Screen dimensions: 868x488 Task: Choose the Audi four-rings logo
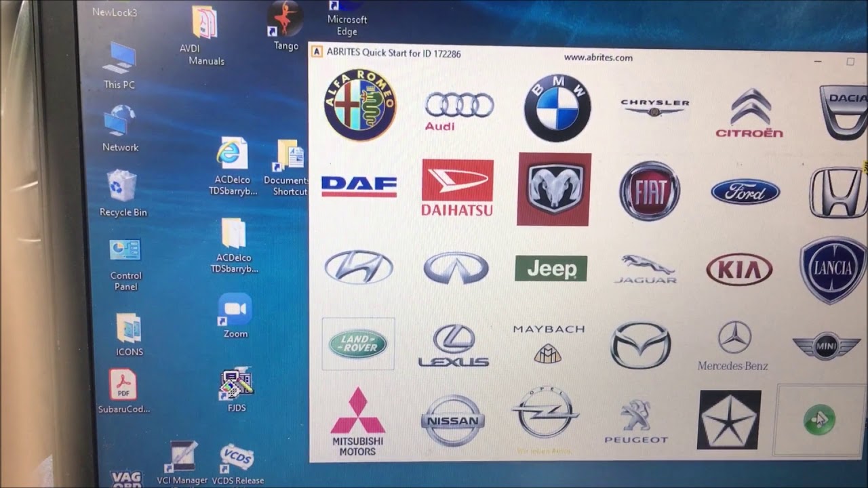click(459, 110)
